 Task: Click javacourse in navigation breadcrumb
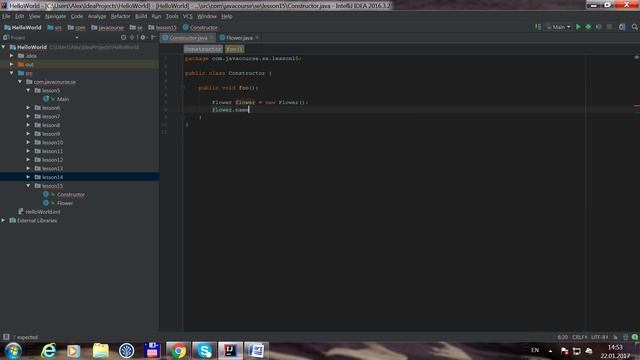pos(107,27)
